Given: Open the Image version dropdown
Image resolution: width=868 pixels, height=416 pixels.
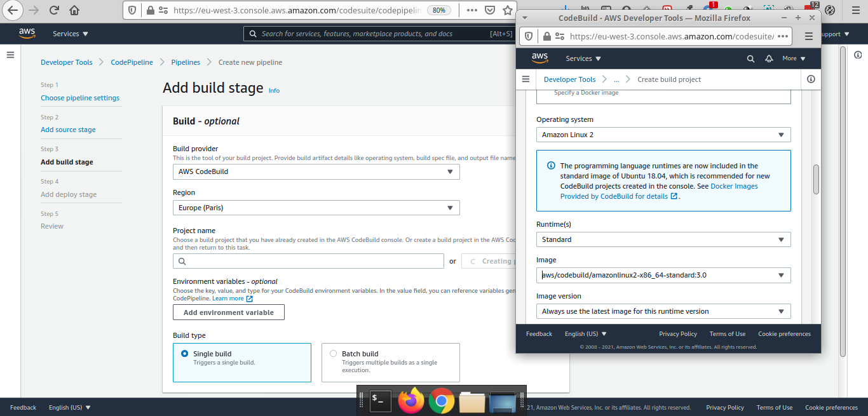Looking at the screenshot, I should coord(663,311).
